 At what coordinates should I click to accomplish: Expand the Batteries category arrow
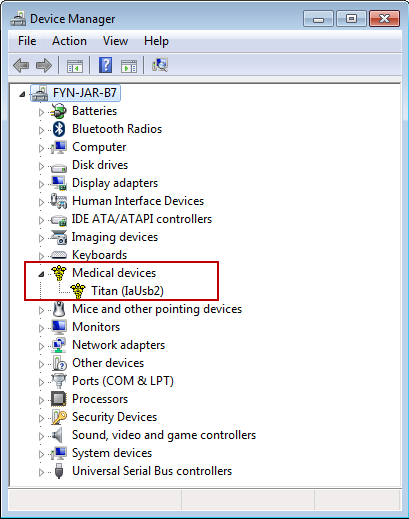pyautogui.click(x=41, y=112)
